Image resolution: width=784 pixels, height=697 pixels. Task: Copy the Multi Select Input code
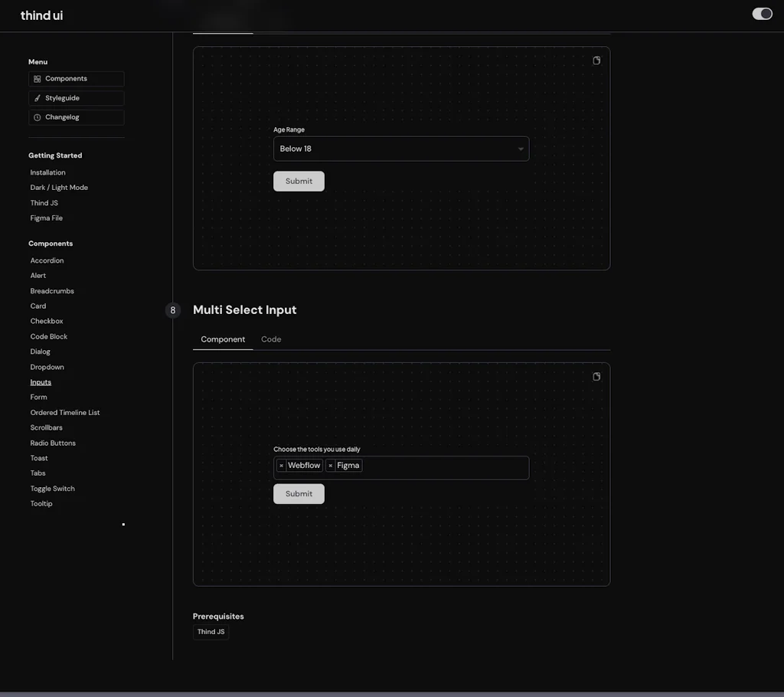596,376
